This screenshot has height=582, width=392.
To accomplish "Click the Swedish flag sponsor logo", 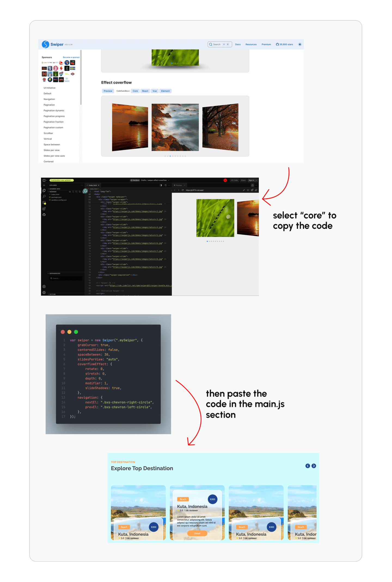I will (73, 68).
